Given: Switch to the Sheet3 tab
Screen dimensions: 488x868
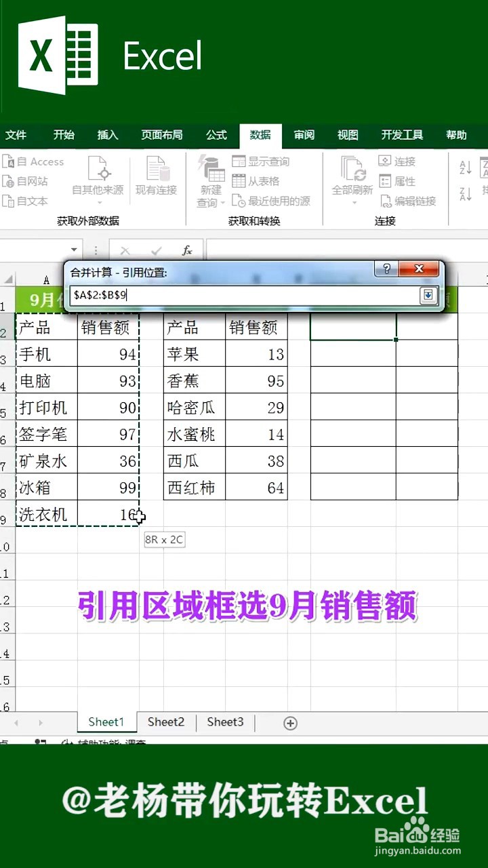Looking at the screenshot, I should point(225,722).
